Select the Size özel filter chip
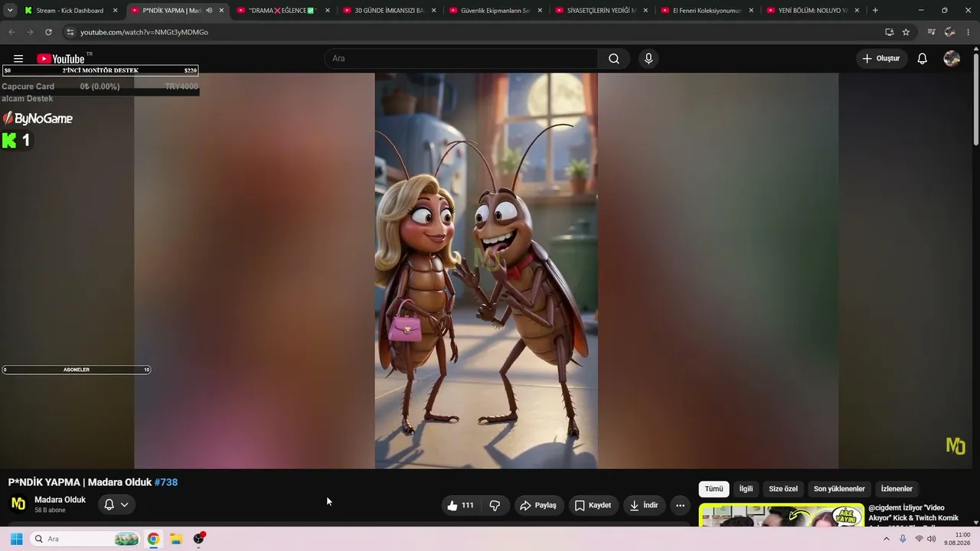 [x=783, y=489]
